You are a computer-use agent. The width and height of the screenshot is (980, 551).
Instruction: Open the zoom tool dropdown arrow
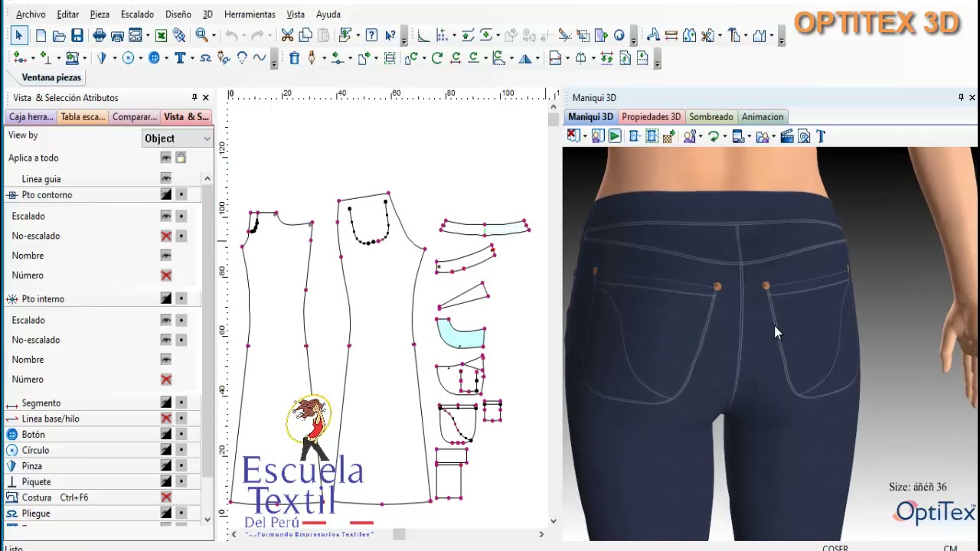click(213, 35)
